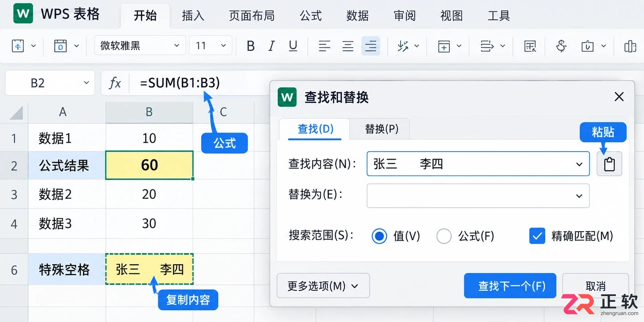
Task: Click the select-all triangle at grid corner
Action: [x=17, y=113]
